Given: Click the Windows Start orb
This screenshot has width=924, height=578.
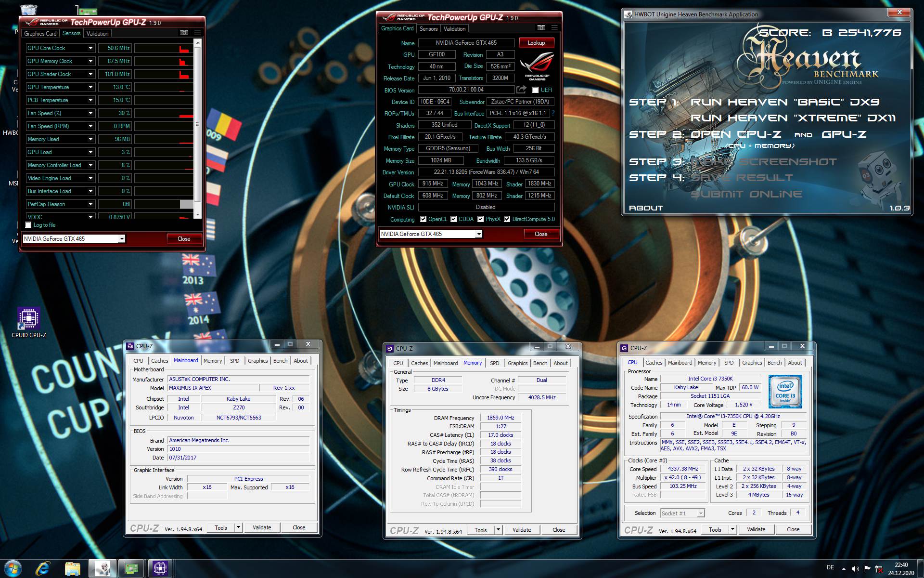Looking at the screenshot, I should pyautogui.click(x=13, y=568).
